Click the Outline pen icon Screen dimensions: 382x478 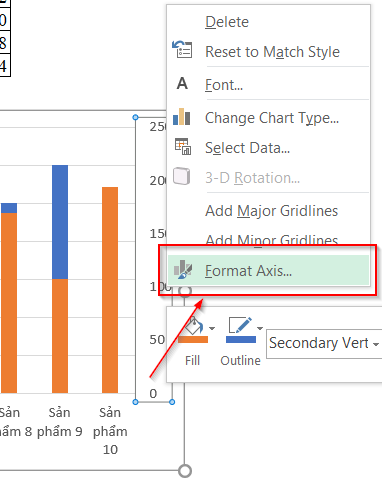pos(240,325)
